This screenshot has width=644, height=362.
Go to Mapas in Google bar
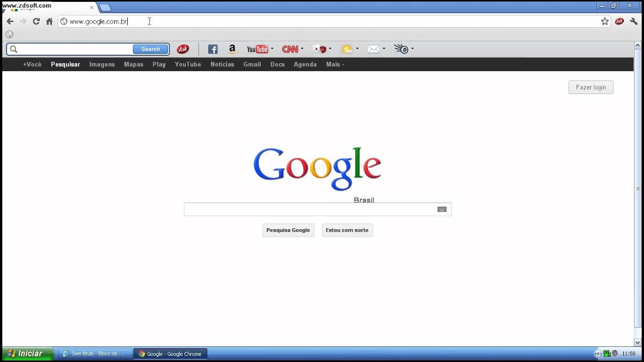[x=134, y=64]
